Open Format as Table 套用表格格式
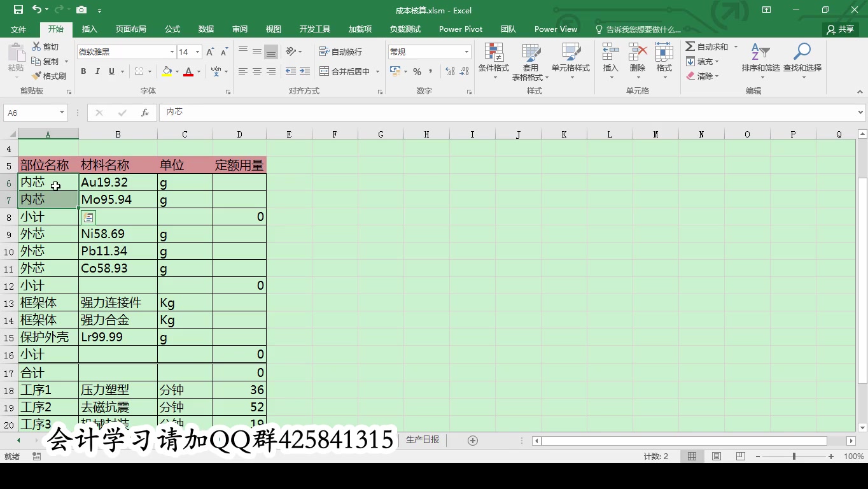This screenshot has height=489, width=868. pyautogui.click(x=530, y=62)
